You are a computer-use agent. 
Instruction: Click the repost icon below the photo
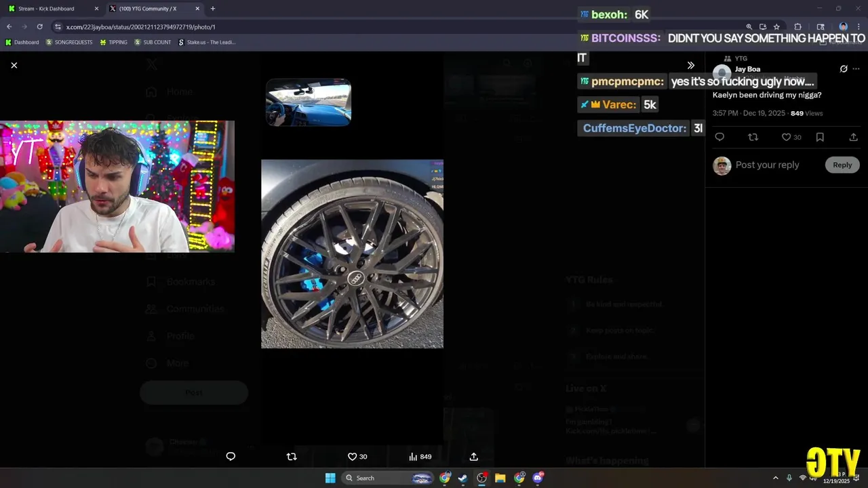tap(292, 456)
